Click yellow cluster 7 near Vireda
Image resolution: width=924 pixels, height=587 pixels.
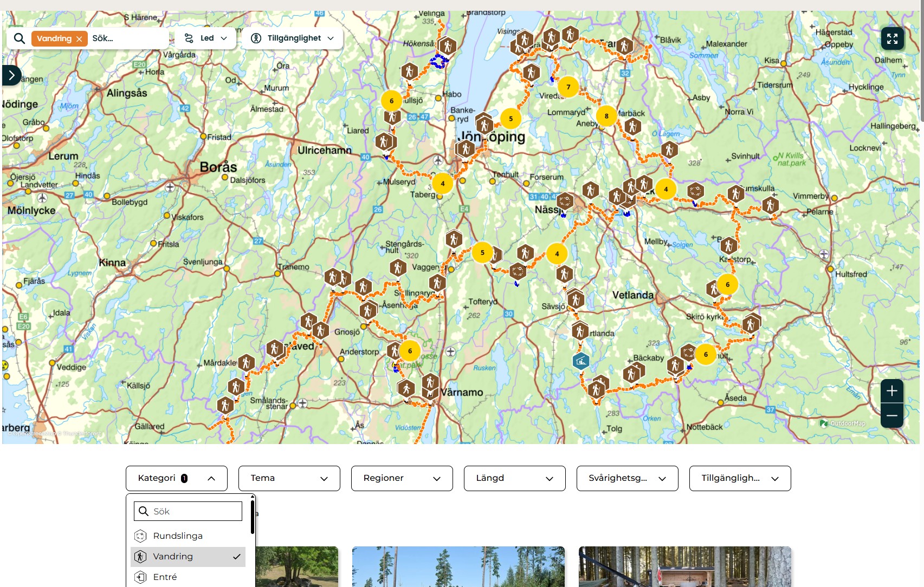[568, 87]
